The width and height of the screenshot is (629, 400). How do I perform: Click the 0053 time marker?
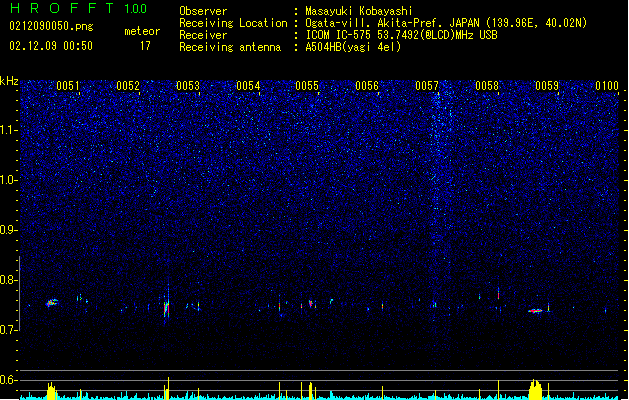pyautogui.click(x=188, y=85)
